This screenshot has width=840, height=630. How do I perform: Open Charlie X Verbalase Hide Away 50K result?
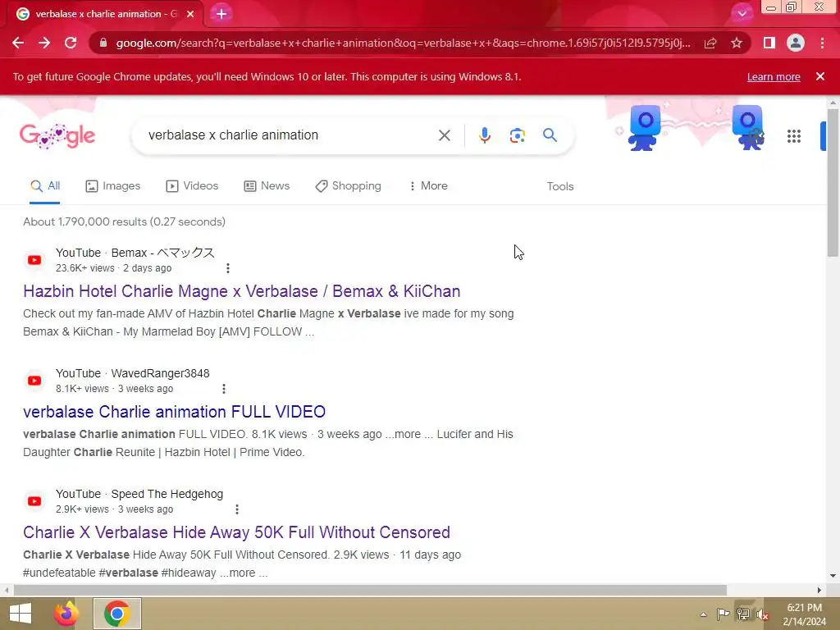tap(236, 532)
